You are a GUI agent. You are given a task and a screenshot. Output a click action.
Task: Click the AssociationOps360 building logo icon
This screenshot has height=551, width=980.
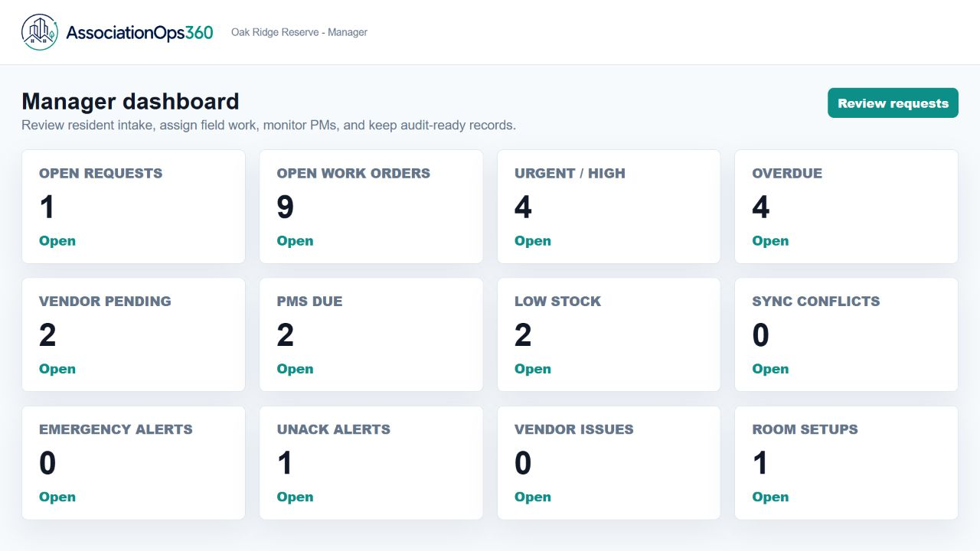click(x=40, y=32)
